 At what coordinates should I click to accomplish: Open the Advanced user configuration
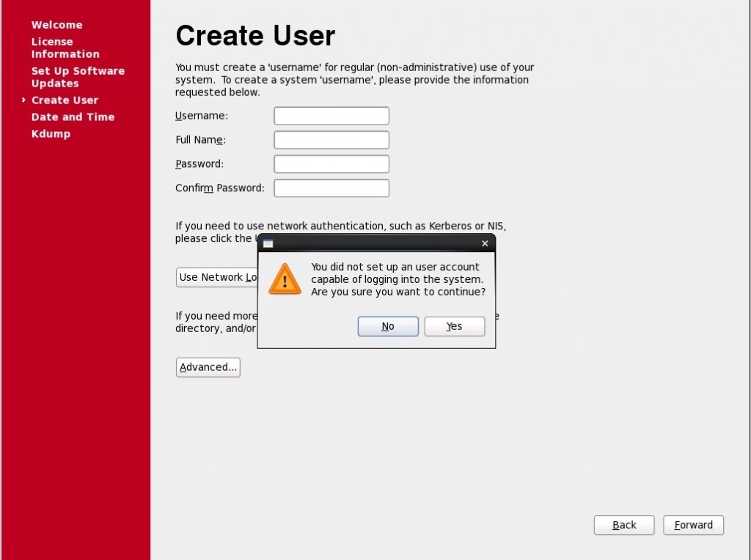208,366
